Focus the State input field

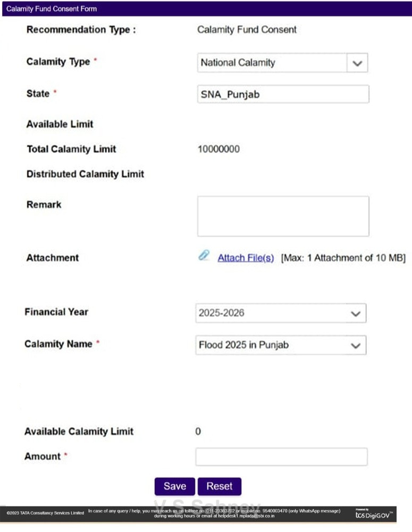283,94
